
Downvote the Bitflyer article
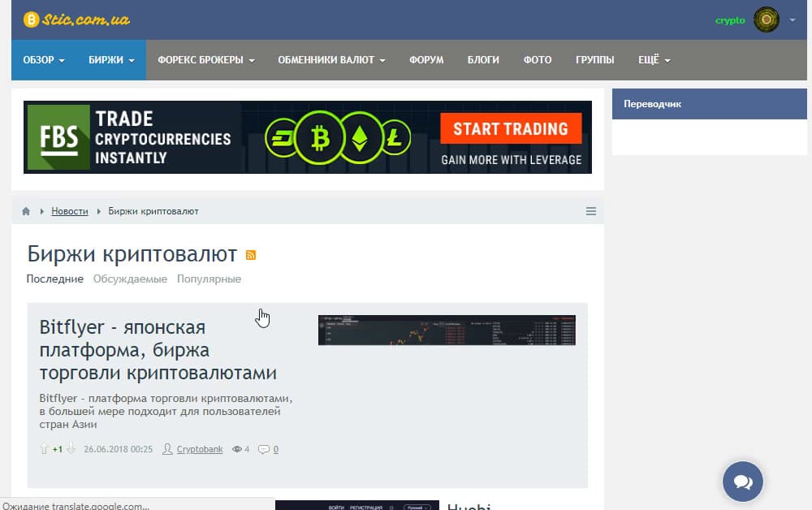71,449
